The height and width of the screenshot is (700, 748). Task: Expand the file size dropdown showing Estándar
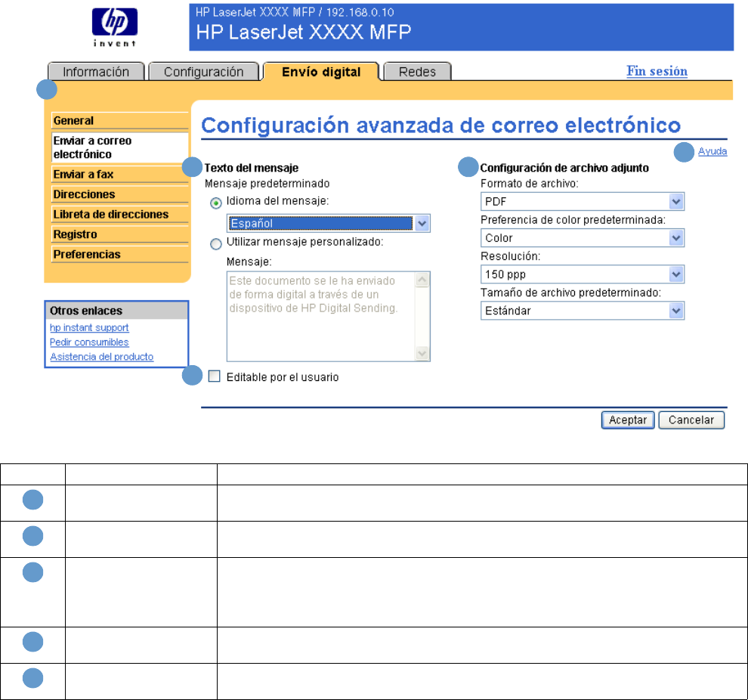tap(583, 311)
